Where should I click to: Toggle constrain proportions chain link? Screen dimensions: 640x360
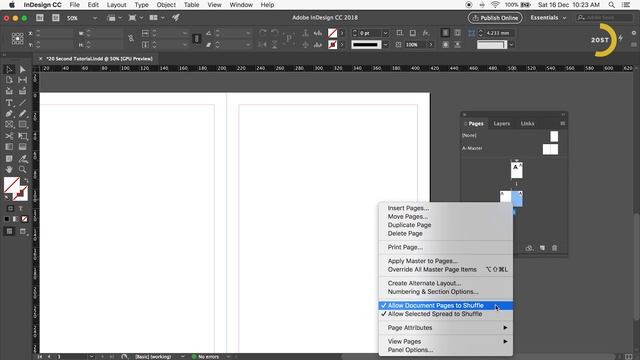[x=131, y=39]
